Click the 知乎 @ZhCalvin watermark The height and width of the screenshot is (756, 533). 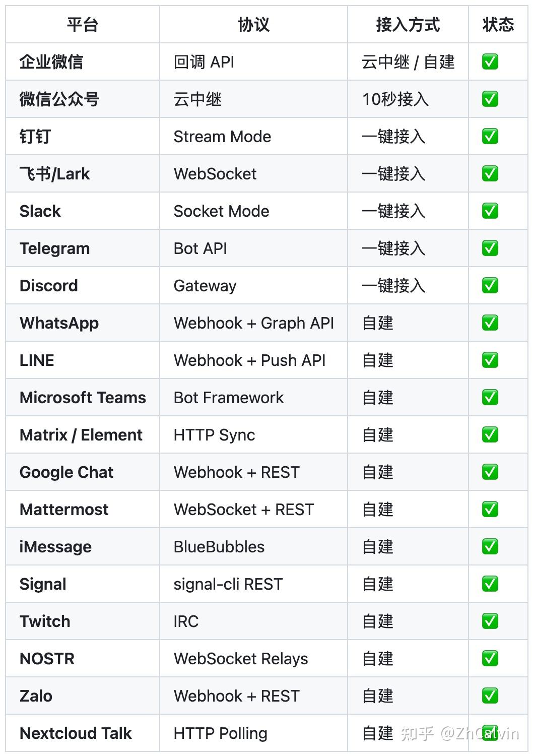[459, 733]
